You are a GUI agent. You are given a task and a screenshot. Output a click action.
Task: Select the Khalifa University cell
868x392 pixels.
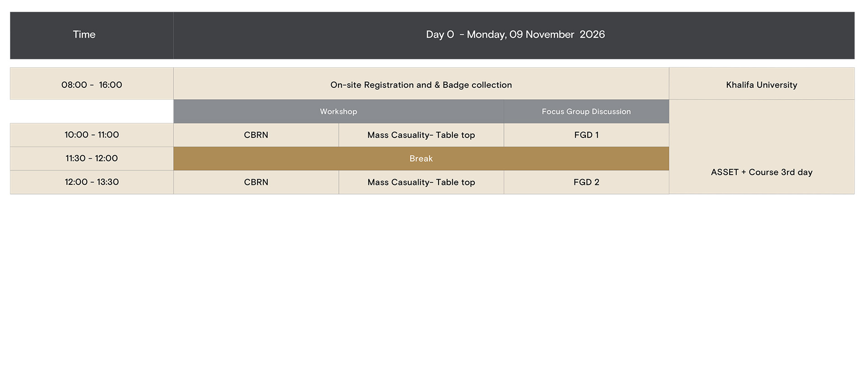[x=761, y=85]
